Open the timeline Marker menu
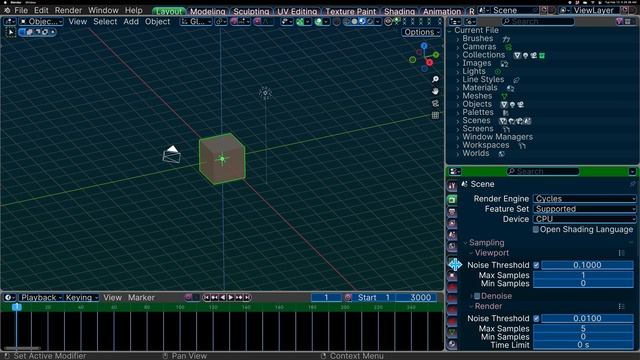This screenshot has width=640, height=360. tap(141, 298)
